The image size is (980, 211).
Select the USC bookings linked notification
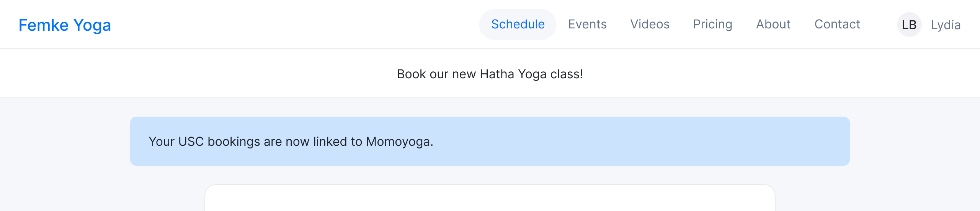pyautogui.click(x=490, y=141)
